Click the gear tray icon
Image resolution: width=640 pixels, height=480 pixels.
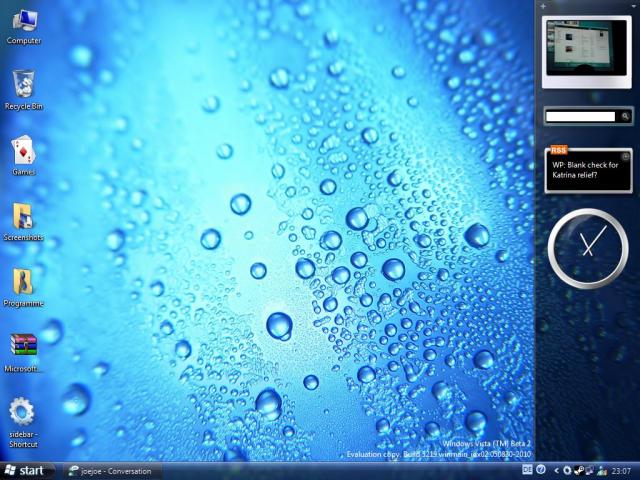point(567,470)
